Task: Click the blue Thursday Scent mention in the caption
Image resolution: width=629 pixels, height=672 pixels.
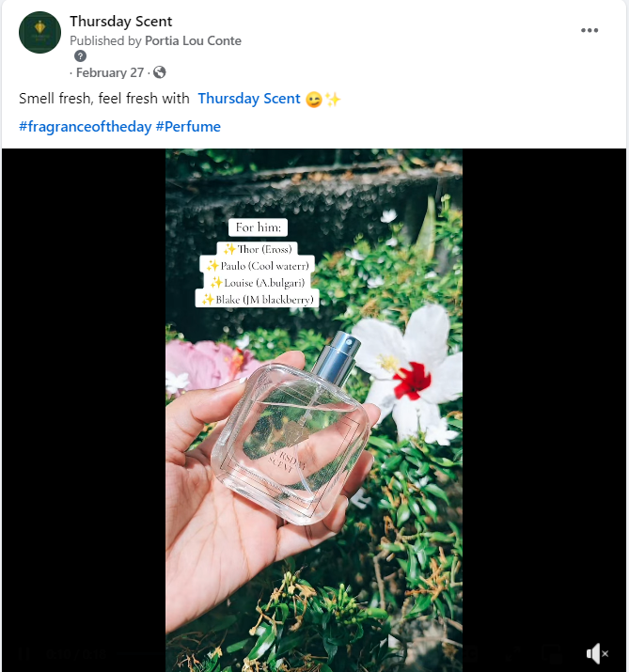Action: (249, 99)
